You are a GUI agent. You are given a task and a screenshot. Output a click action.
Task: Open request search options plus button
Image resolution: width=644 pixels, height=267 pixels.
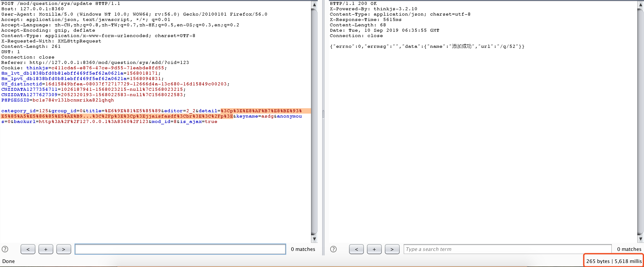[x=46, y=249]
